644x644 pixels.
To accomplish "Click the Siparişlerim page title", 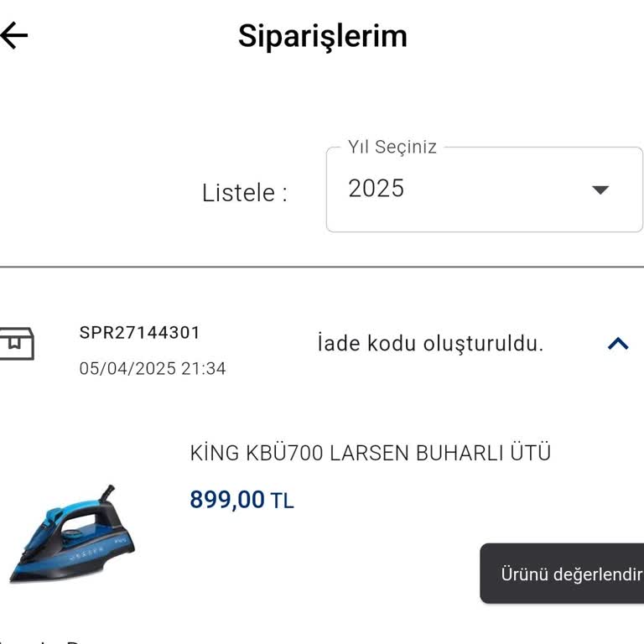I will click(323, 36).
